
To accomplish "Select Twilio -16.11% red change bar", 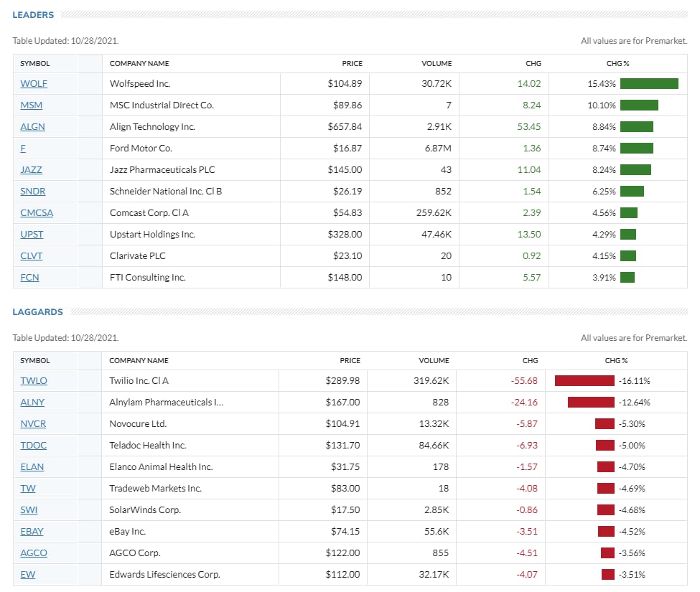I will click(584, 381).
